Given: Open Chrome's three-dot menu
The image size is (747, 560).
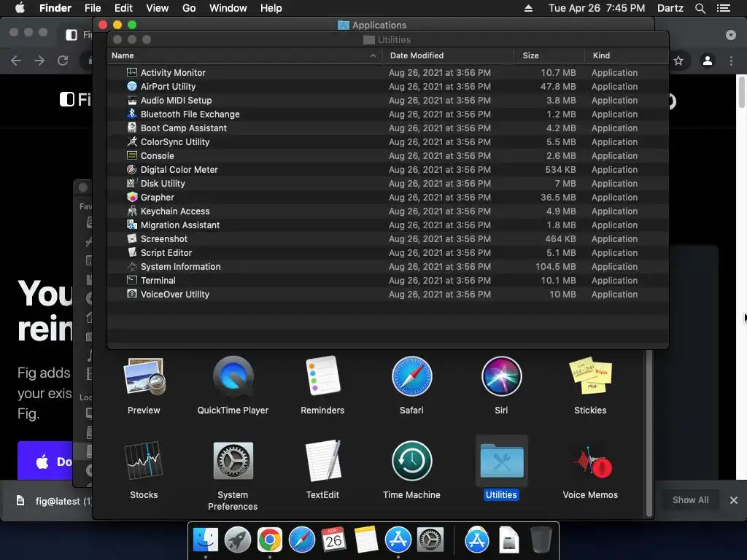Looking at the screenshot, I should pyautogui.click(x=731, y=61).
